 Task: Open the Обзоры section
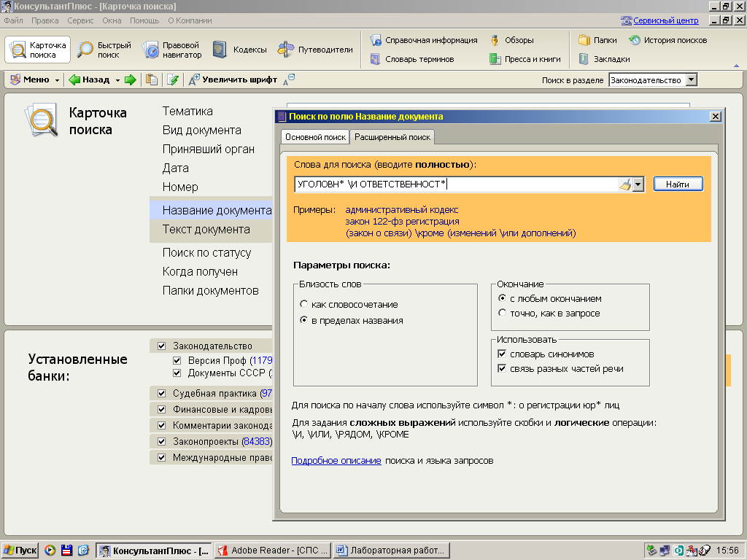[x=511, y=40]
